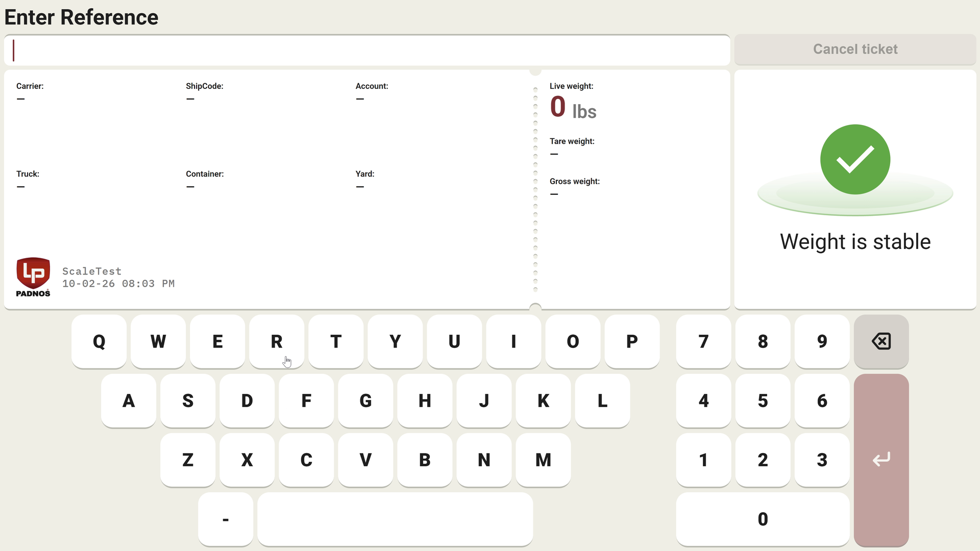
Task: Tap the P key
Action: [632, 341]
